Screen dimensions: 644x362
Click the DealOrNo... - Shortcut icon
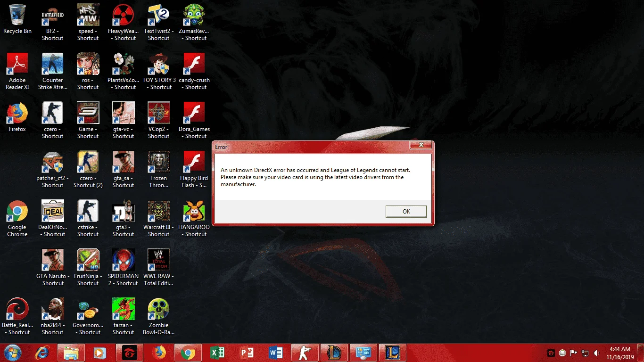52,219
